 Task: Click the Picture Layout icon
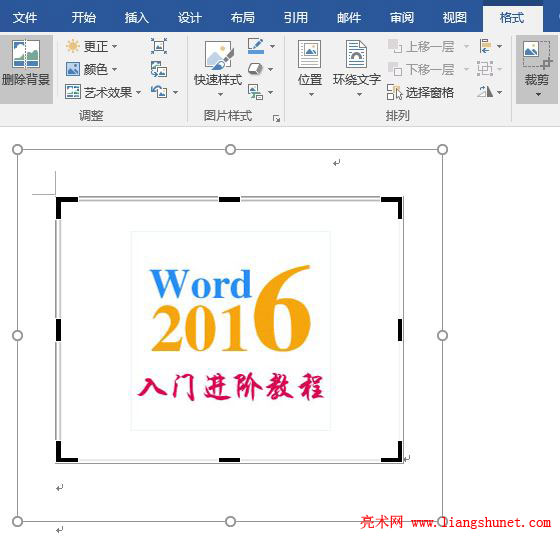click(255, 92)
